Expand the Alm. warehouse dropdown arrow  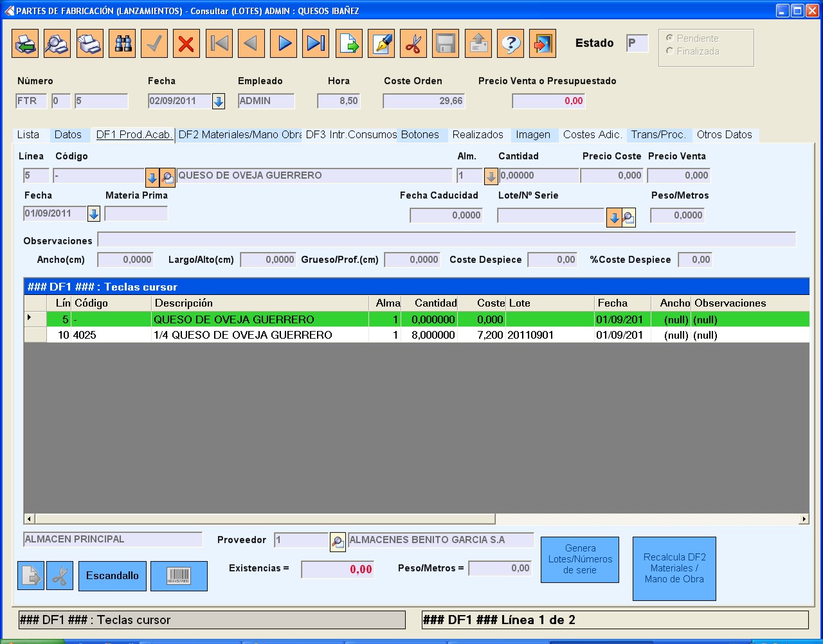(491, 177)
